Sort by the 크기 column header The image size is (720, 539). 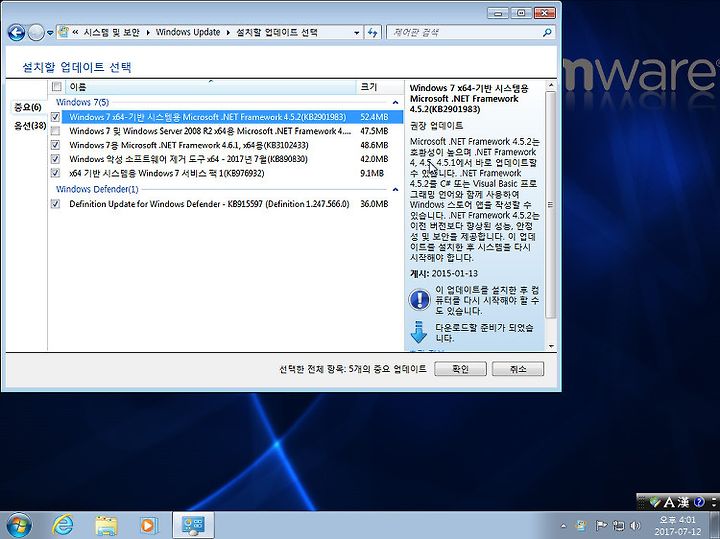pyautogui.click(x=379, y=87)
